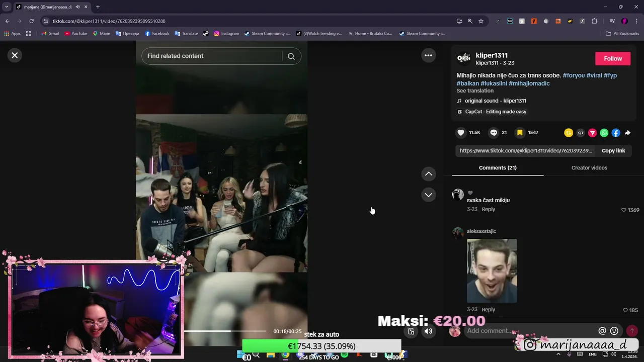This screenshot has height=362, width=644.
Task: Click See translation link
Action: pos(475,91)
